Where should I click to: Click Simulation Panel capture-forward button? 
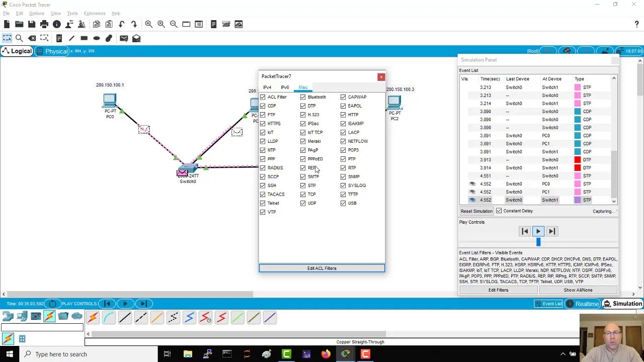[552, 231]
